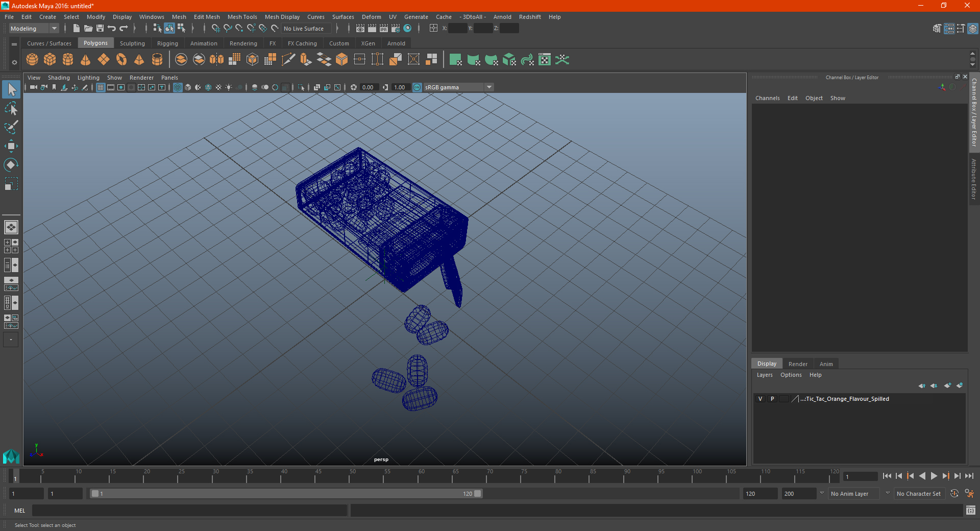Create a polygon cylinder from the shelf
980x531 pixels.
[x=68, y=60]
